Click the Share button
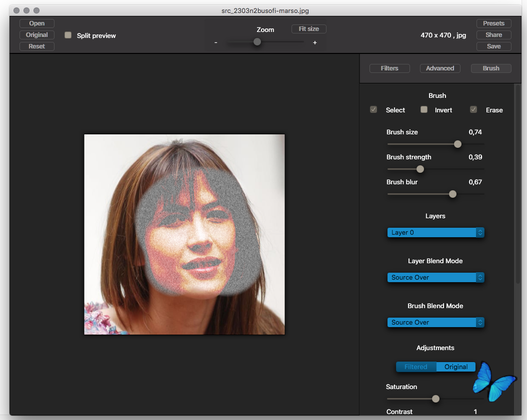The image size is (527, 420). [493, 35]
